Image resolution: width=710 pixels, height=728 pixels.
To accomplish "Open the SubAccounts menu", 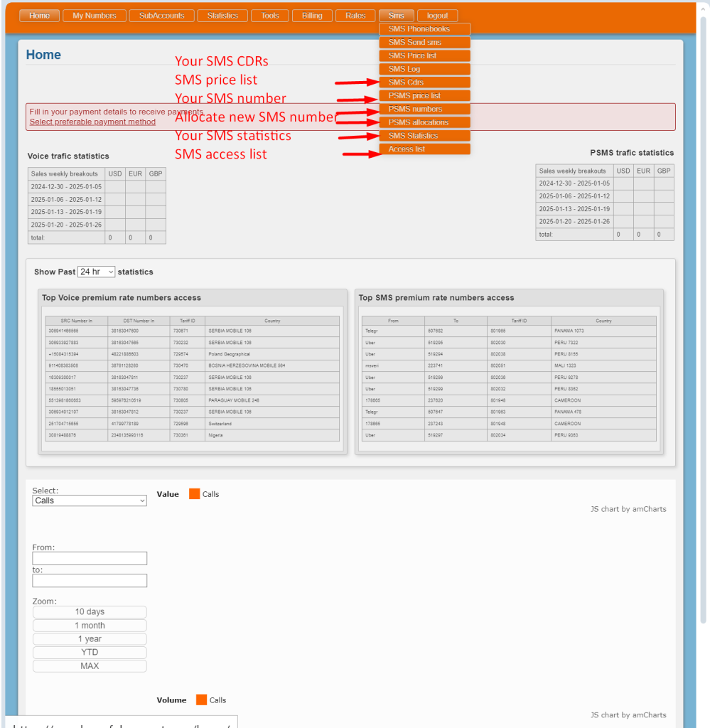I will click(x=161, y=16).
